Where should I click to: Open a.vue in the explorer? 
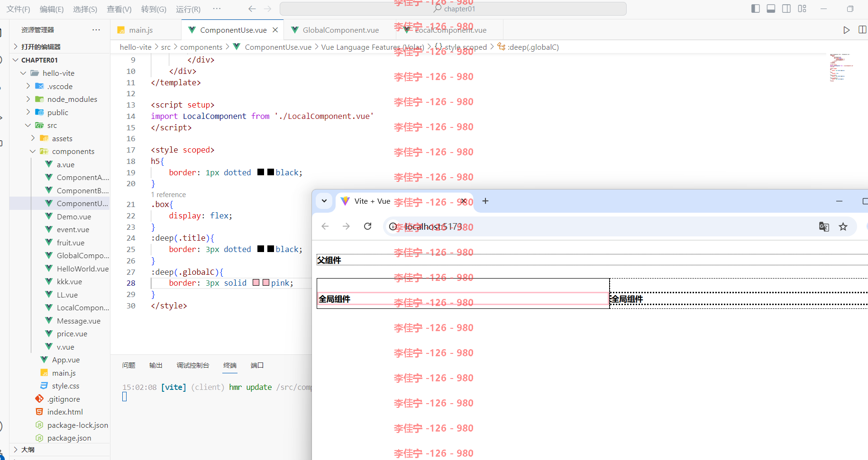[65, 164]
